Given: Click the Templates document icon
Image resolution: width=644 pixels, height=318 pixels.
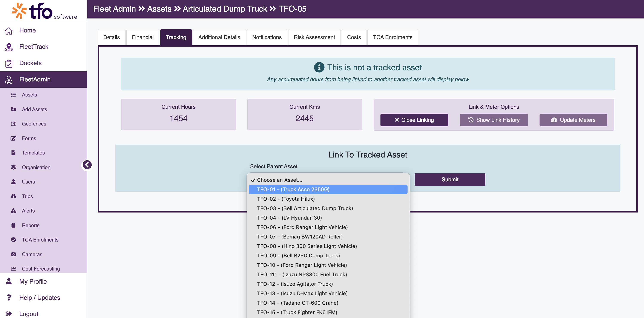Looking at the screenshot, I should (x=13, y=153).
